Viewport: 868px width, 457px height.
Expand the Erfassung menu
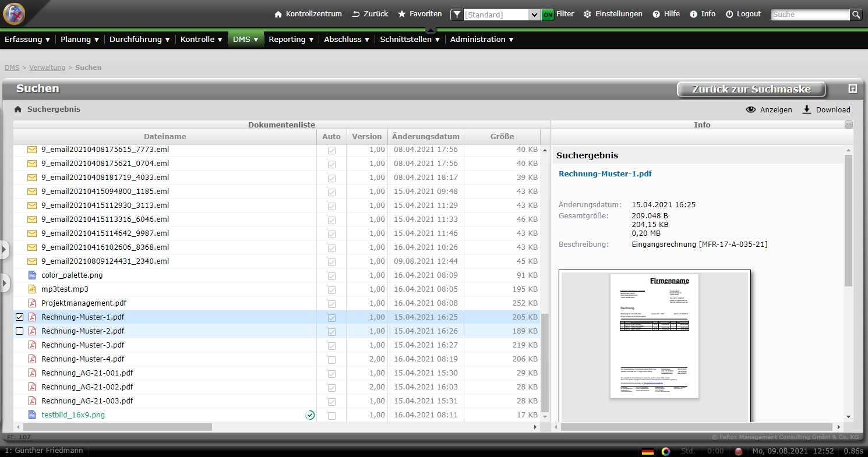pos(27,40)
